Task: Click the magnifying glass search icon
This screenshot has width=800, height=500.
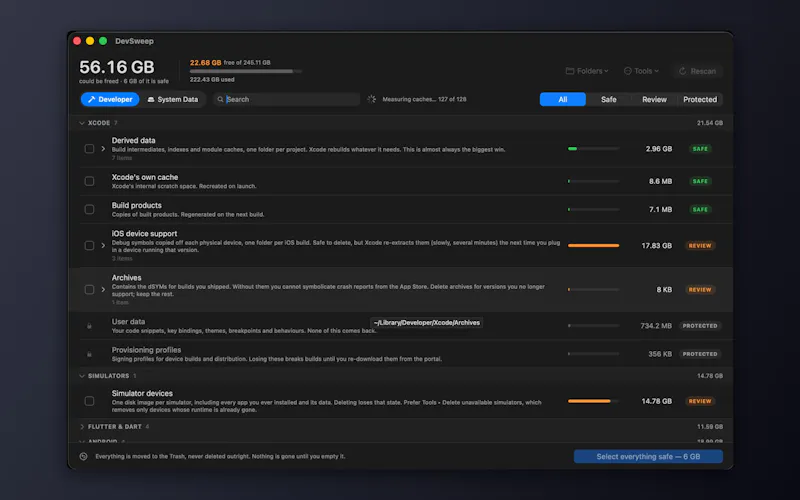Action: click(x=220, y=99)
